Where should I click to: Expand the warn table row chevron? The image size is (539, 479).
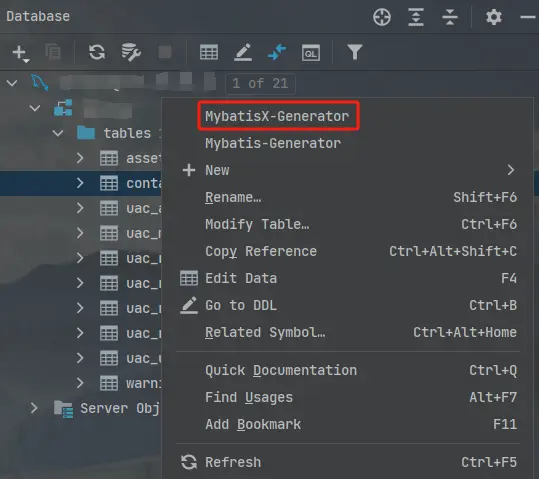click(80, 383)
